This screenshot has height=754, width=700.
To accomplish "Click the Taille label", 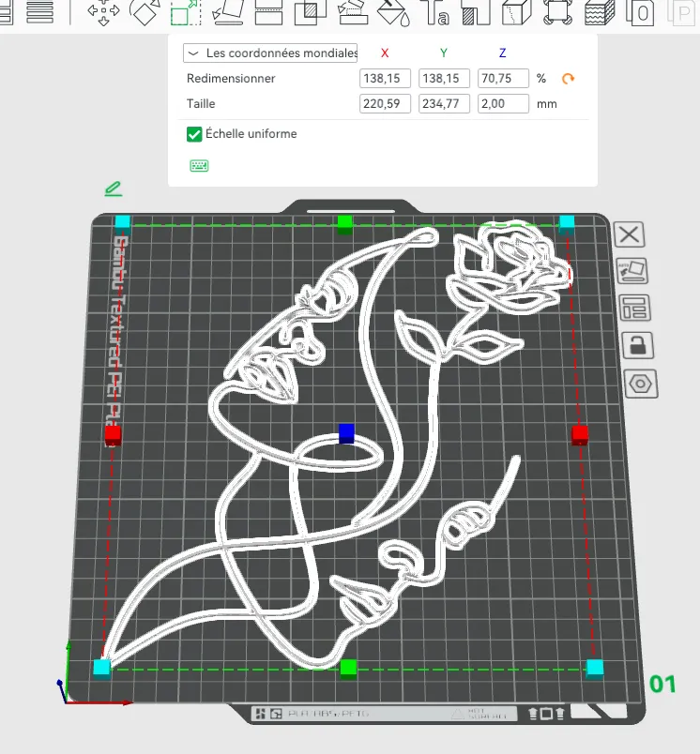I will tap(201, 104).
